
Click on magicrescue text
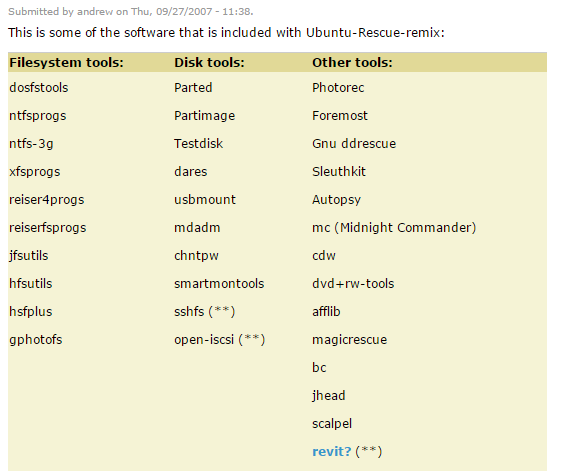pos(350,340)
